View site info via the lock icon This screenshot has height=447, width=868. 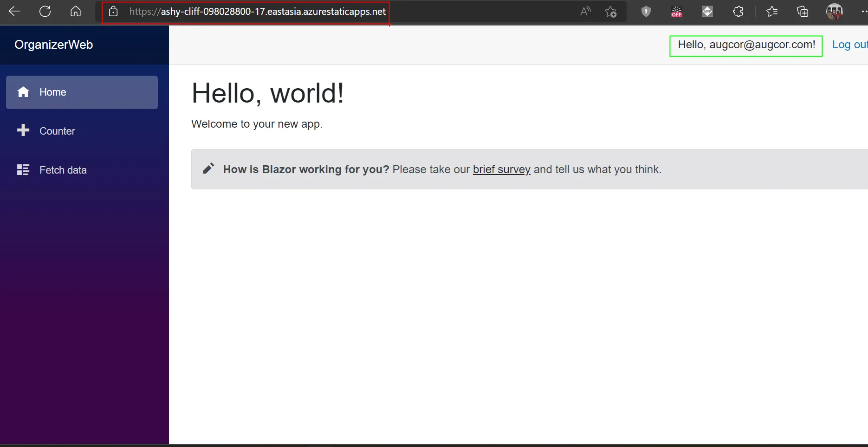(113, 12)
